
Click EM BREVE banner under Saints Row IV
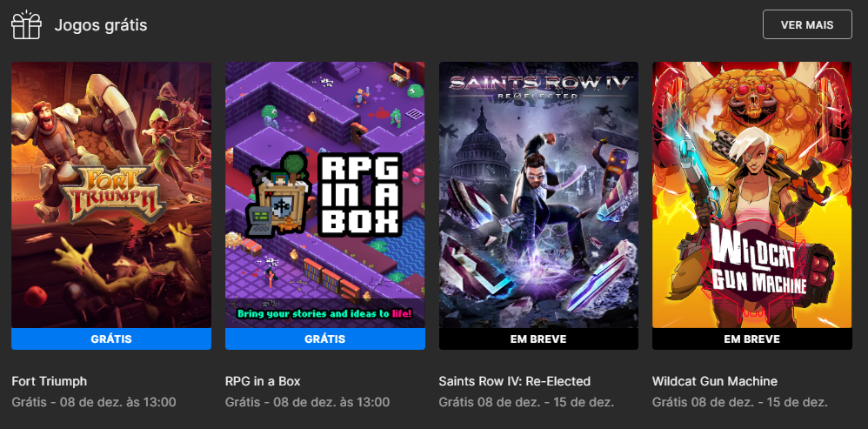click(538, 339)
